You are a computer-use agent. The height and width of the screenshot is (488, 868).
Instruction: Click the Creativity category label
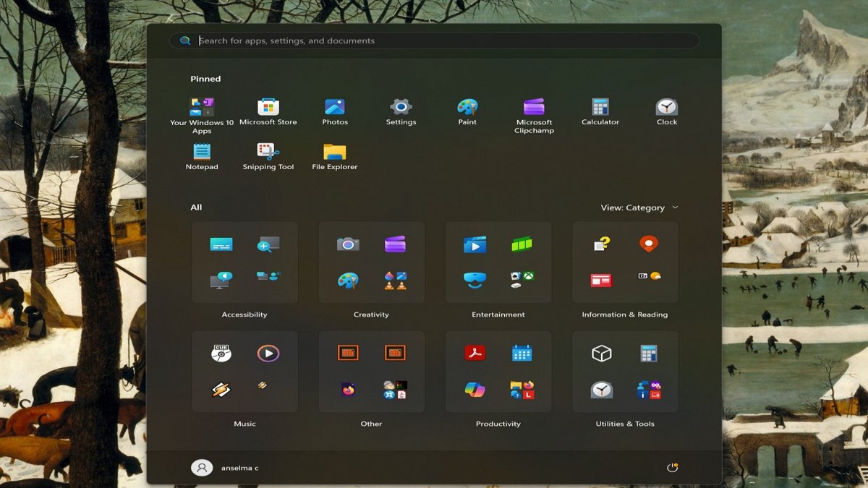click(371, 314)
